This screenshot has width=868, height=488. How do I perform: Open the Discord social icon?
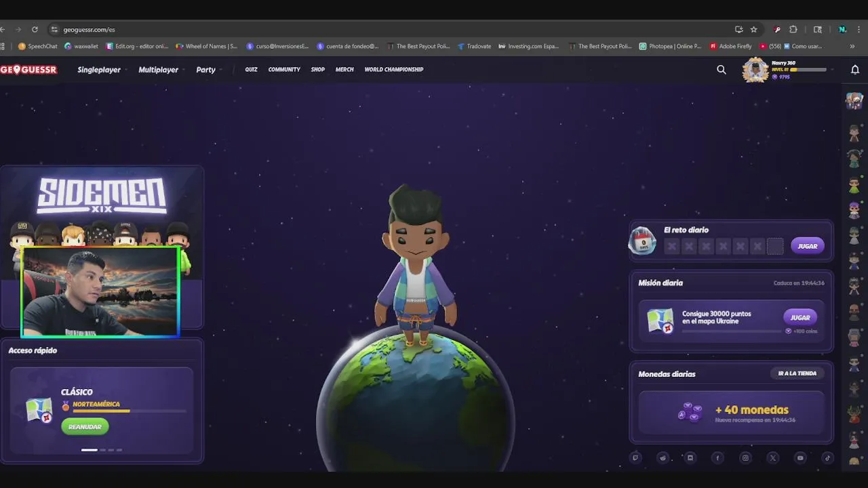coord(690,457)
